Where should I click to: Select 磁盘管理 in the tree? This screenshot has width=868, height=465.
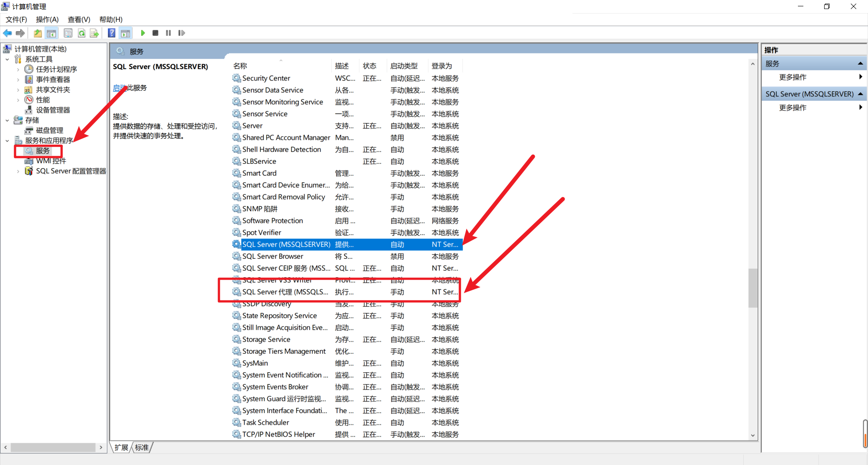coord(50,130)
